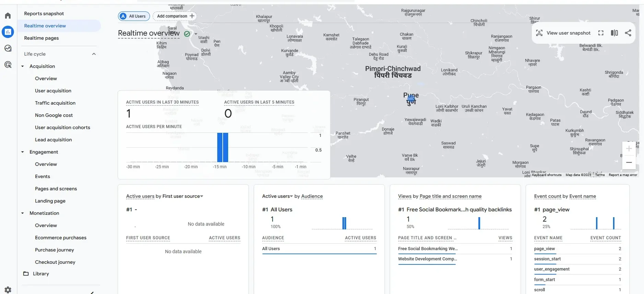Zoom in on the map
This screenshot has height=294, width=644.
[629, 149]
